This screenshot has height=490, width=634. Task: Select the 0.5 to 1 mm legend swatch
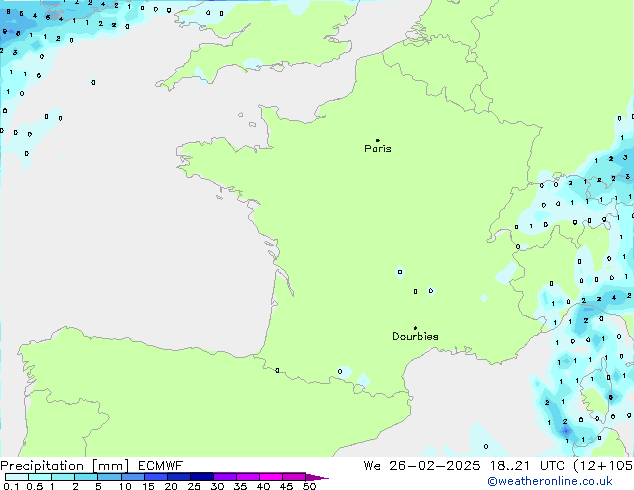point(40,477)
